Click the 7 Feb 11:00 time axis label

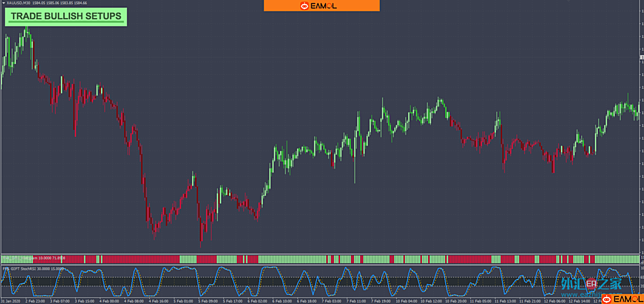pyautogui.click(x=356, y=301)
